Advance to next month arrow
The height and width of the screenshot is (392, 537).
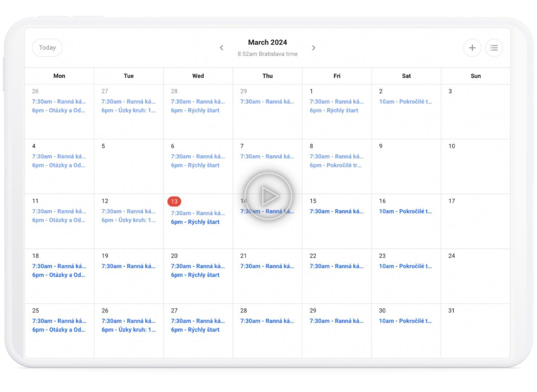[314, 48]
